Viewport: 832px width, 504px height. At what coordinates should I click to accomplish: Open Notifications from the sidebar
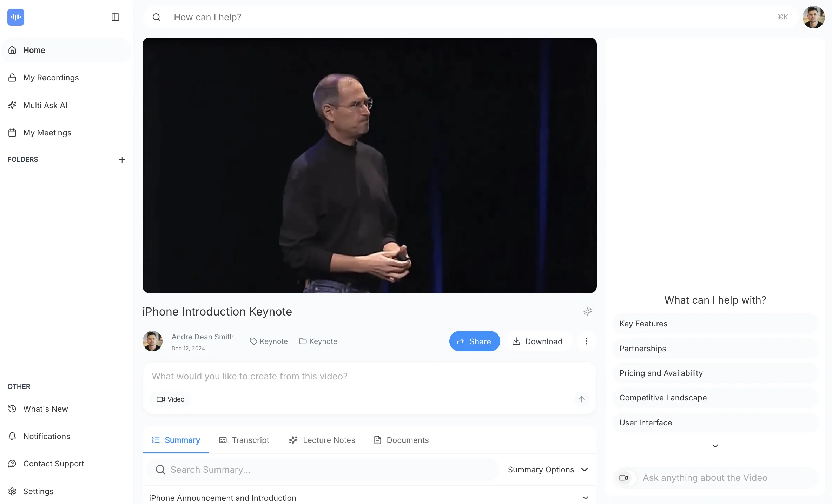(46, 436)
